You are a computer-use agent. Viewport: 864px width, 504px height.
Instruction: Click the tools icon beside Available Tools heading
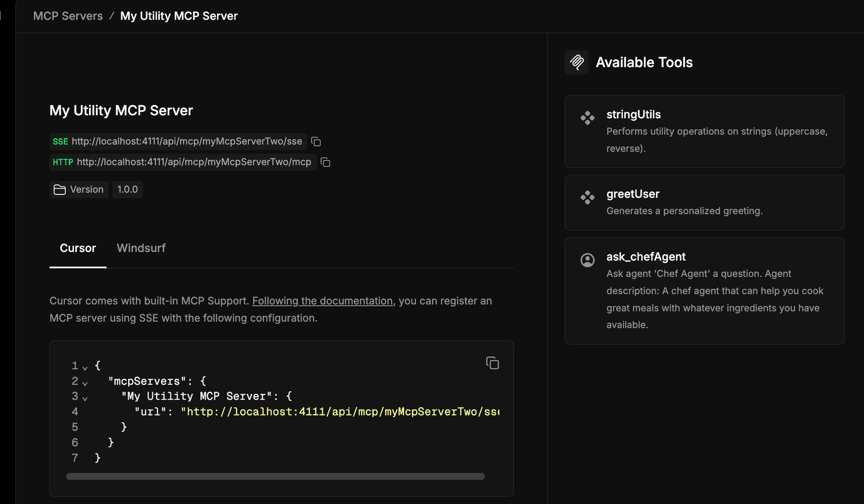[577, 62]
